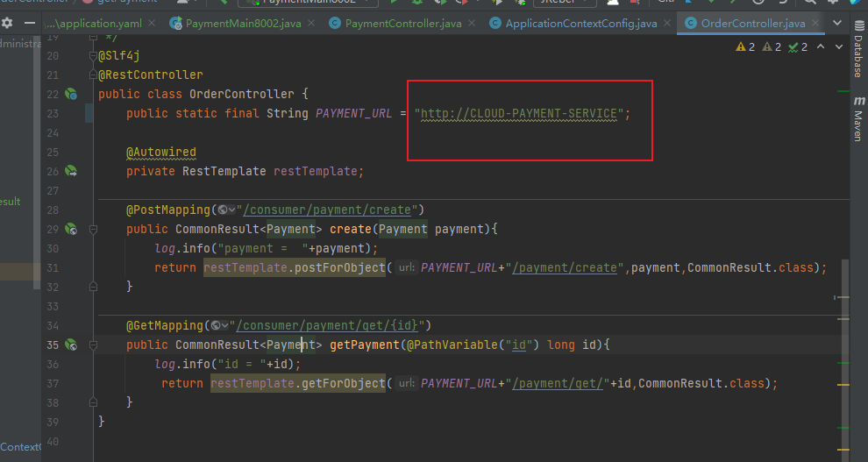
Task: Click the green error stripe marker near line 22
Action: pos(843,91)
